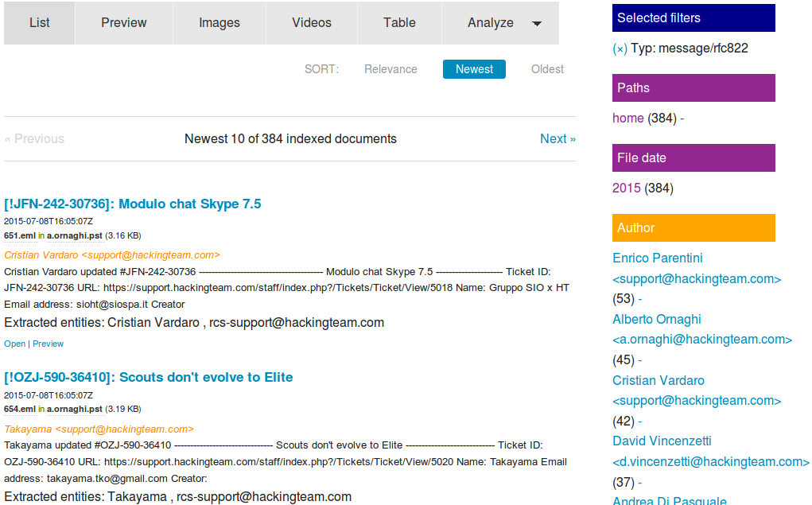
Task: Click the Extracted entities line for Takayama
Action: point(177,497)
